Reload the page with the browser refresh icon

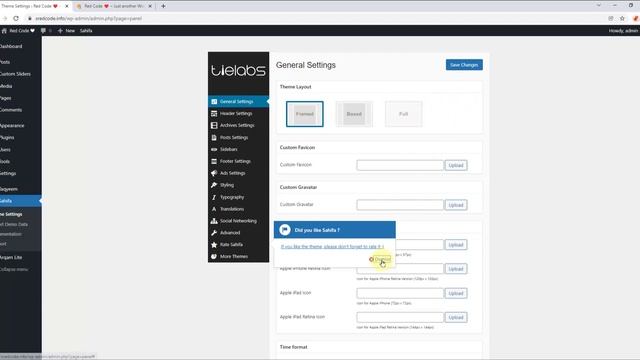[x=16, y=18]
